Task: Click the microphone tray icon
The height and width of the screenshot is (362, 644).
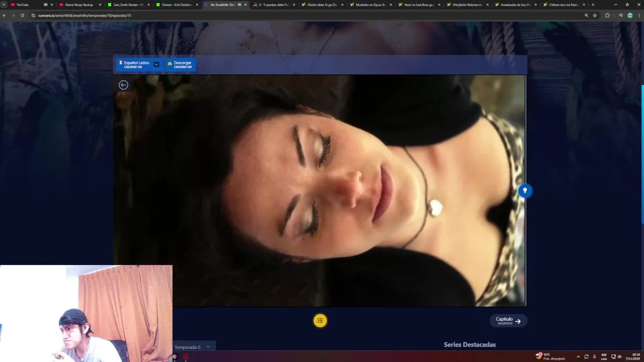Action: click(x=594, y=356)
